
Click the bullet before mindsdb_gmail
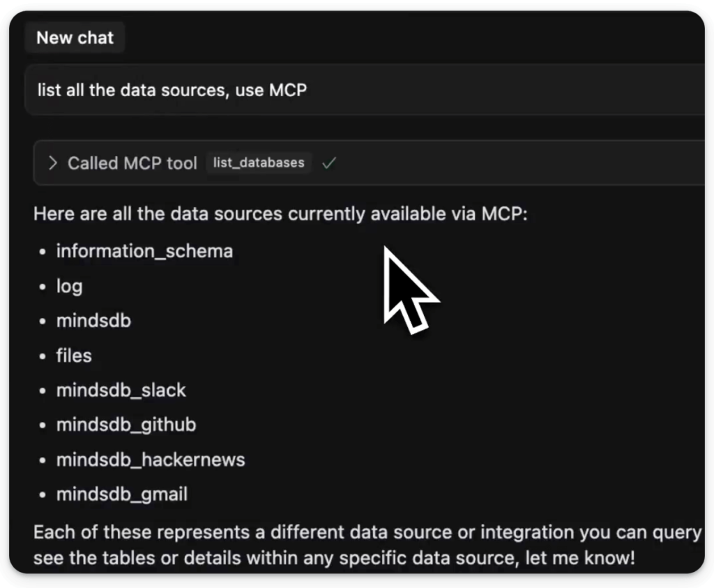(43, 495)
